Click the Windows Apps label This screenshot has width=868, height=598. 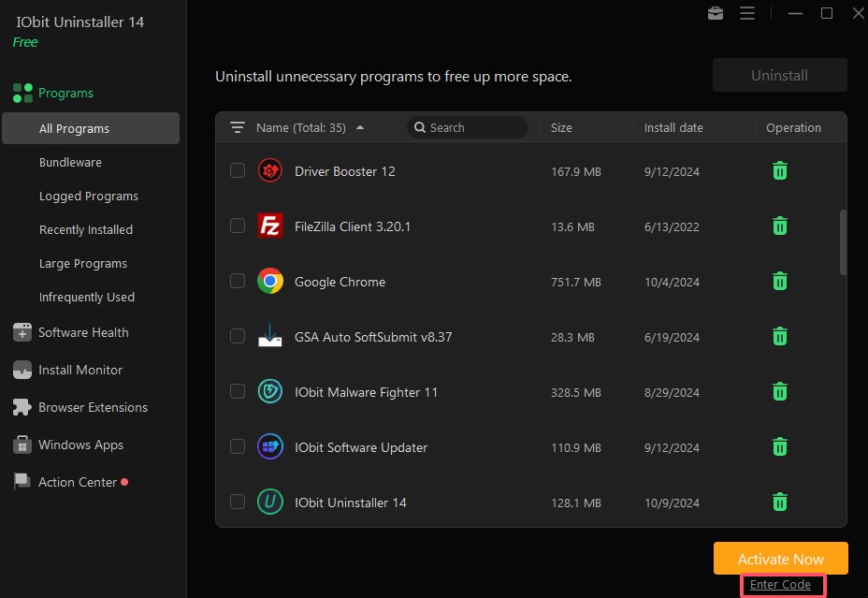pos(80,445)
